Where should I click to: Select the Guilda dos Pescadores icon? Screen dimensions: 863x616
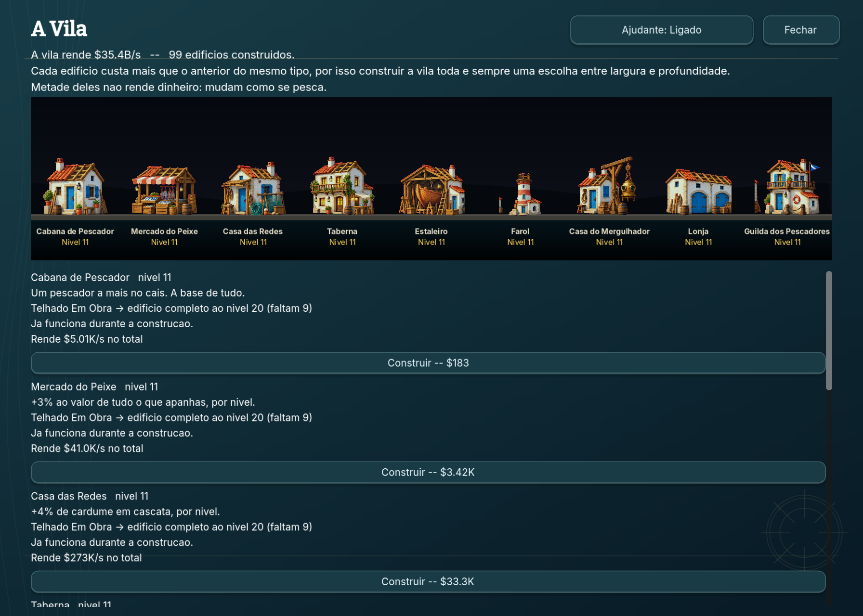click(x=787, y=186)
